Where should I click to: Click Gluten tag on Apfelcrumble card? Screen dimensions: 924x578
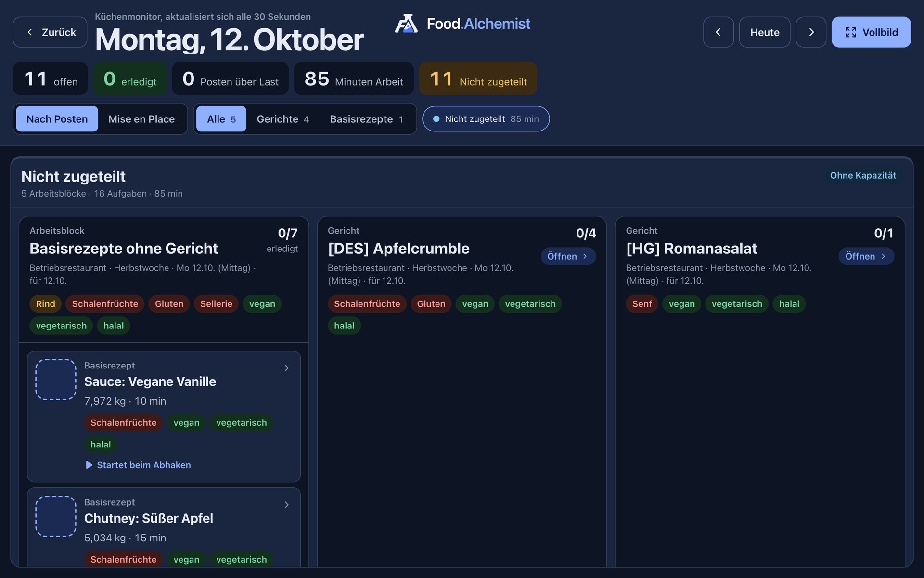point(431,304)
